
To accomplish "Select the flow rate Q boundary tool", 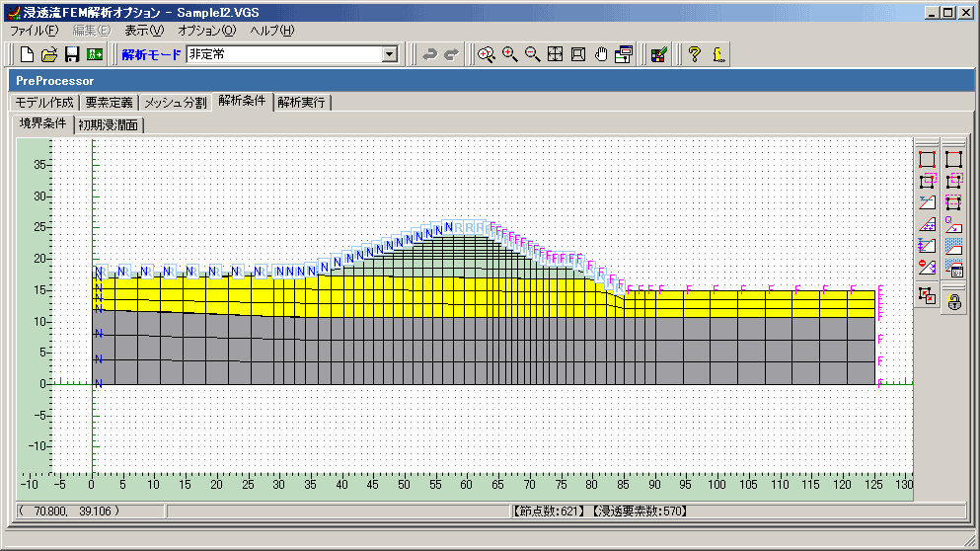I will pyautogui.click(x=954, y=224).
